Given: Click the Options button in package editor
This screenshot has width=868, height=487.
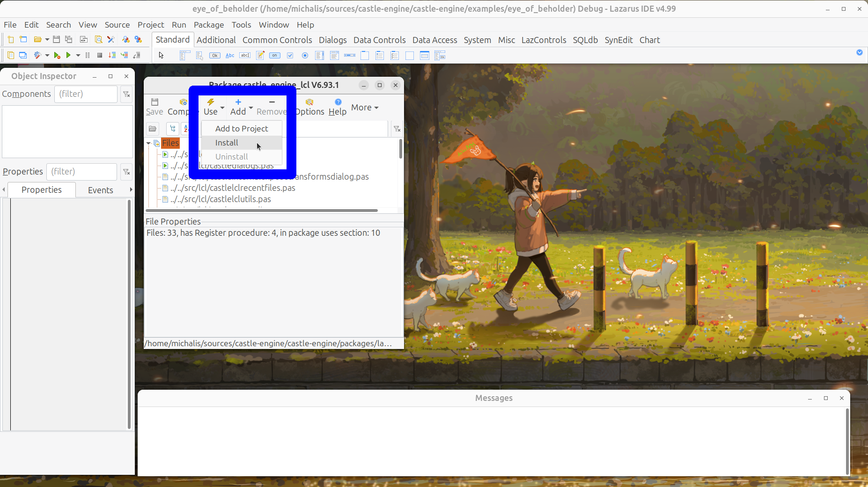Looking at the screenshot, I should [309, 107].
